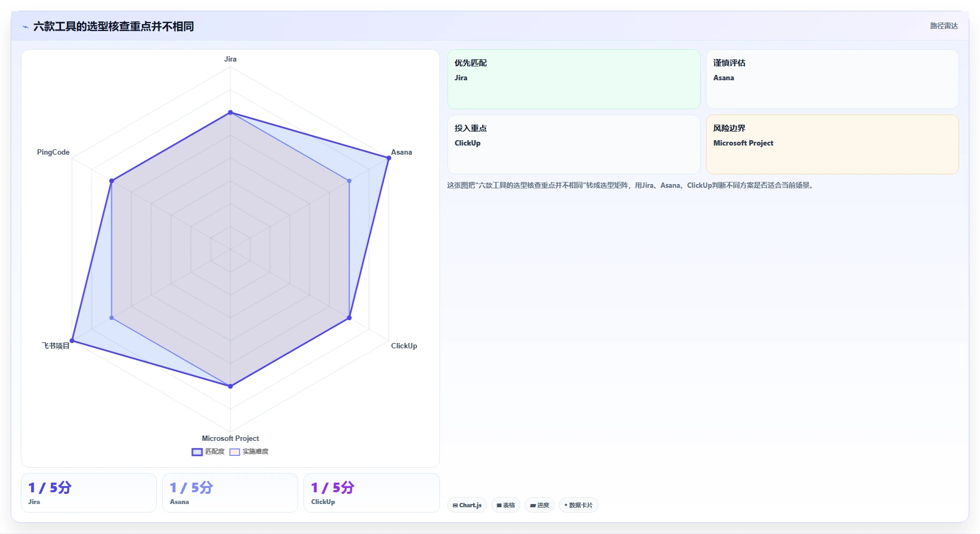This screenshot has width=980, height=534.
Task: Select the data point on the ClickUp axis
Action: tap(350, 318)
